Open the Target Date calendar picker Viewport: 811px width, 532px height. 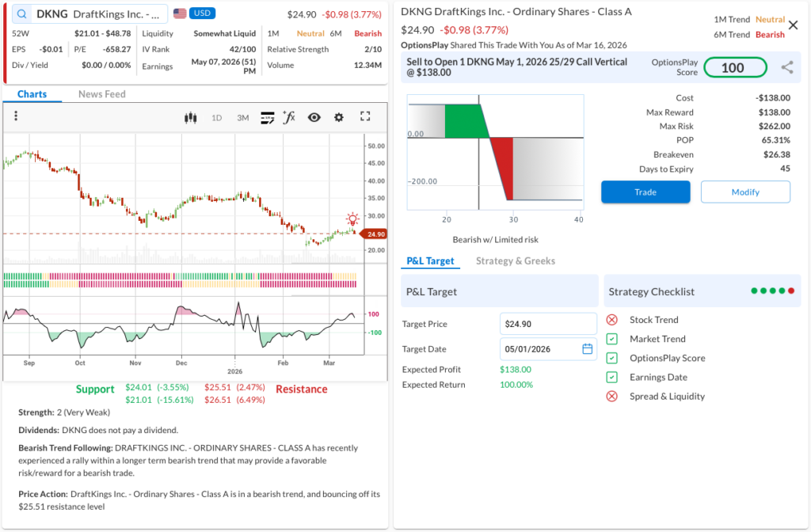pyautogui.click(x=587, y=349)
